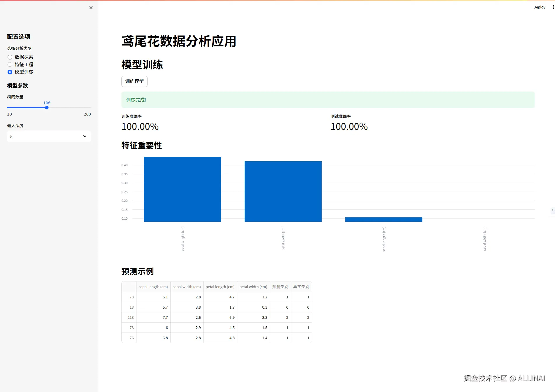Click the table cell with value 6.8

click(153, 338)
